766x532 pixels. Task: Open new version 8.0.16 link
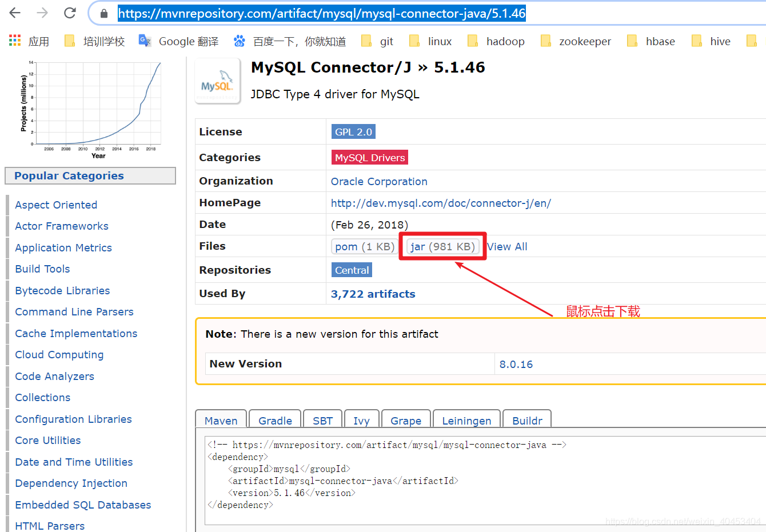click(x=516, y=364)
